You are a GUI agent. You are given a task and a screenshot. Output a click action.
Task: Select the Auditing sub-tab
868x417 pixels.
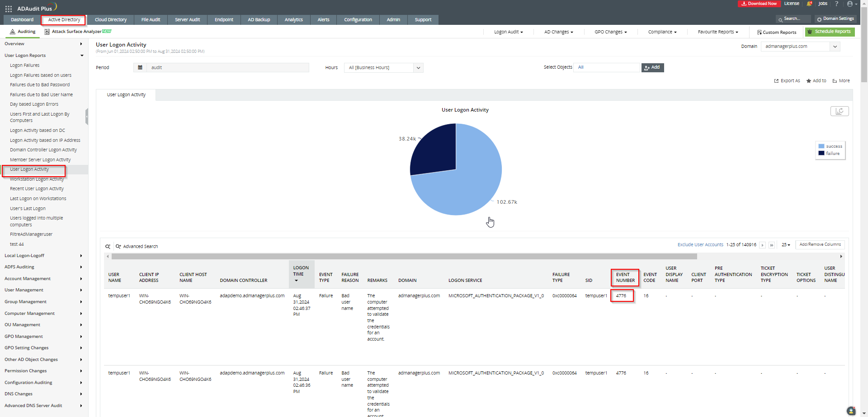[x=22, y=32]
